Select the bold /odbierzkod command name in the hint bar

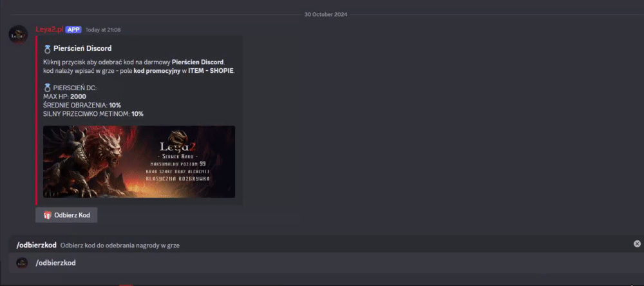37,245
